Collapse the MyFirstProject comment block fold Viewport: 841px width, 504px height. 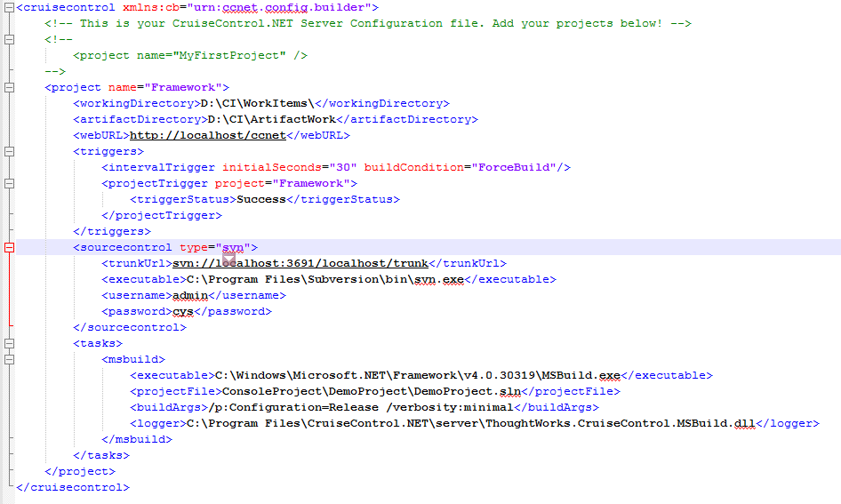(9, 40)
